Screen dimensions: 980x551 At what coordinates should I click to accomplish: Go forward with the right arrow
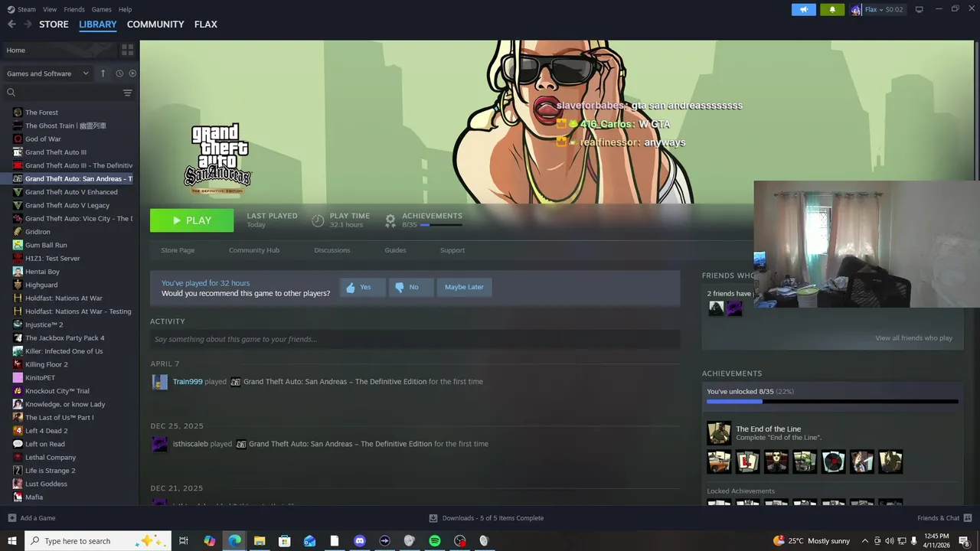(x=28, y=24)
